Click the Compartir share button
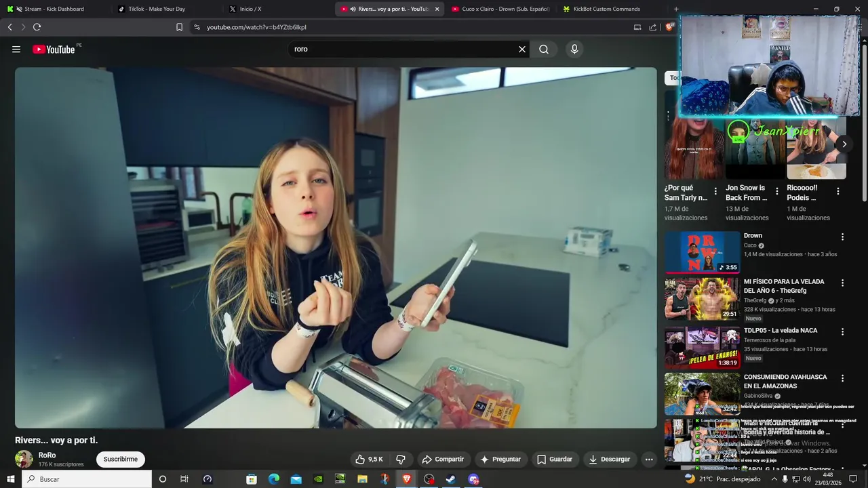 click(443, 459)
